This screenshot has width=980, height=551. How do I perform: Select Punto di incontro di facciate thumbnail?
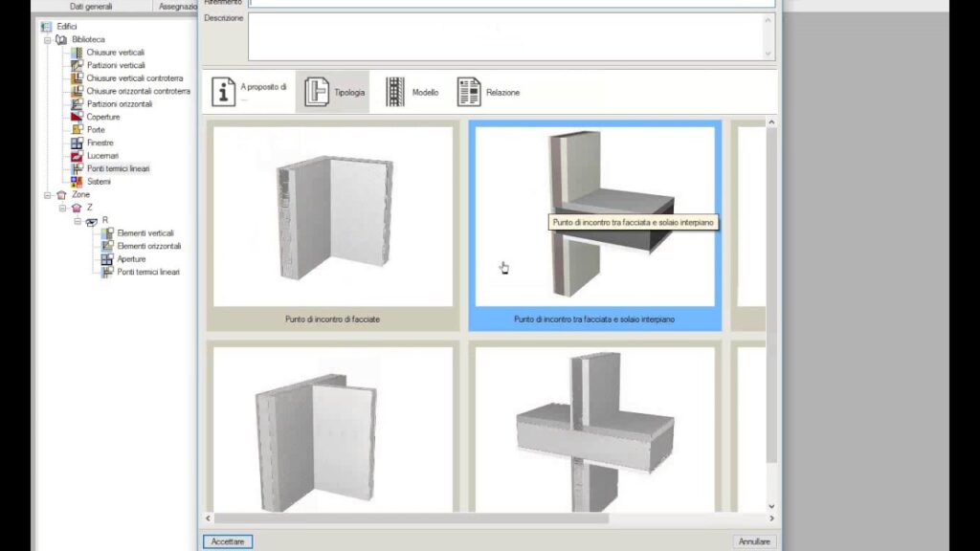pyautogui.click(x=332, y=225)
